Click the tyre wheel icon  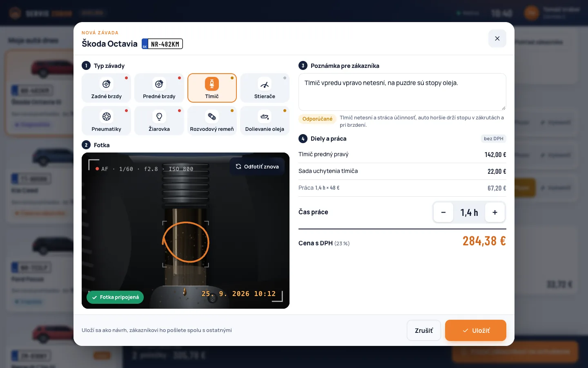[106, 117]
